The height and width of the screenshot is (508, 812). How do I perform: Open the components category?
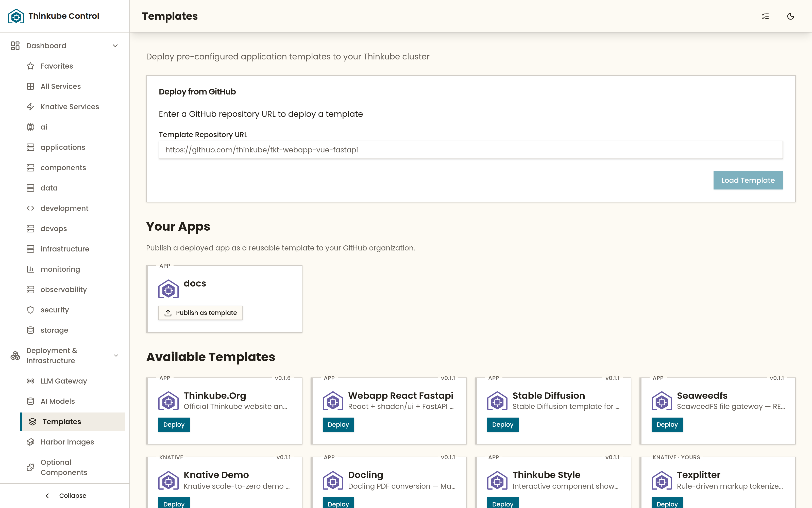coord(73,168)
